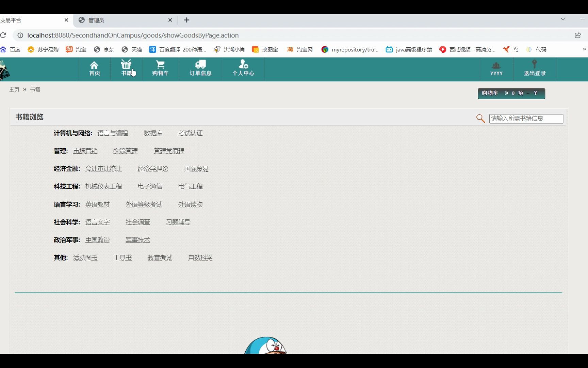The width and height of the screenshot is (588, 368).
Task: Click the browser address bar URL
Action: click(133, 35)
